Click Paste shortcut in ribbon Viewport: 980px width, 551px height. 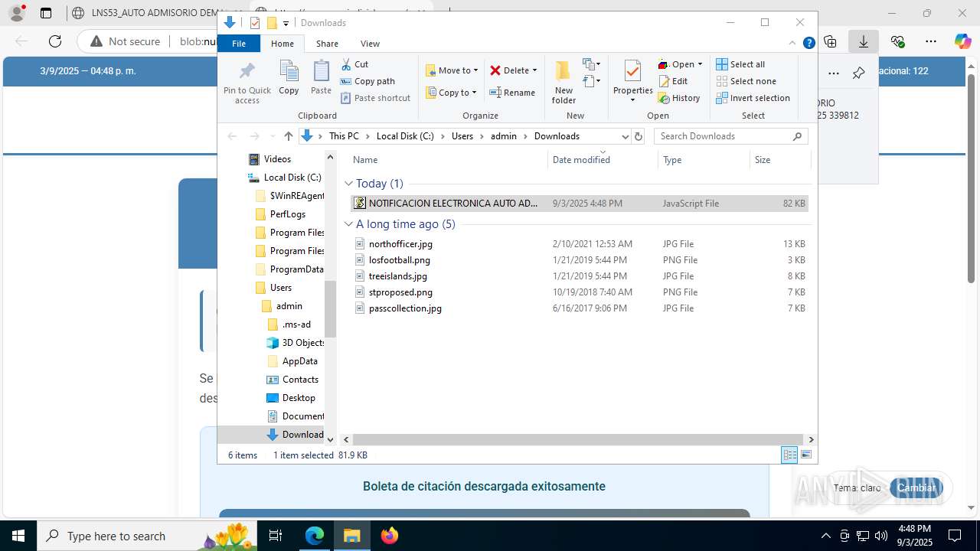point(376,98)
